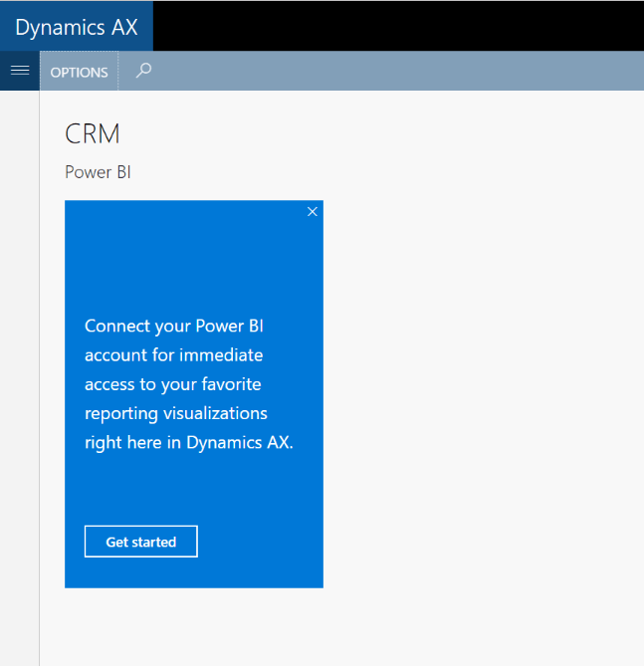This screenshot has width=644, height=666.
Task: Click the "Connect your Power BI" text line
Action: 174,326
